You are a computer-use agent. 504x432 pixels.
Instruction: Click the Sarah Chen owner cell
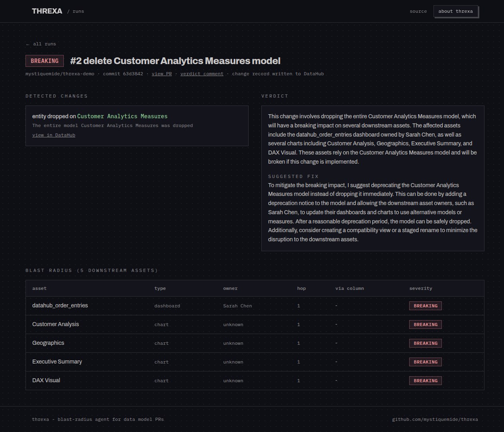pyautogui.click(x=237, y=306)
